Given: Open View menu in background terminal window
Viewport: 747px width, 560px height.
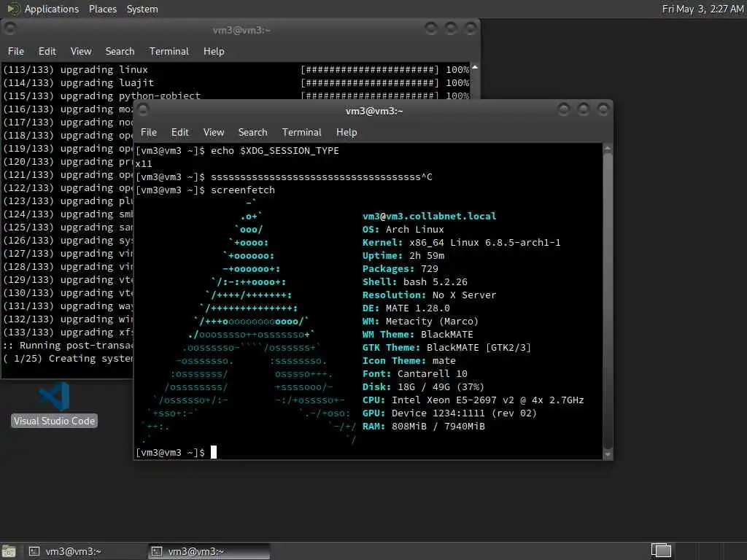Looking at the screenshot, I should 81,52.
